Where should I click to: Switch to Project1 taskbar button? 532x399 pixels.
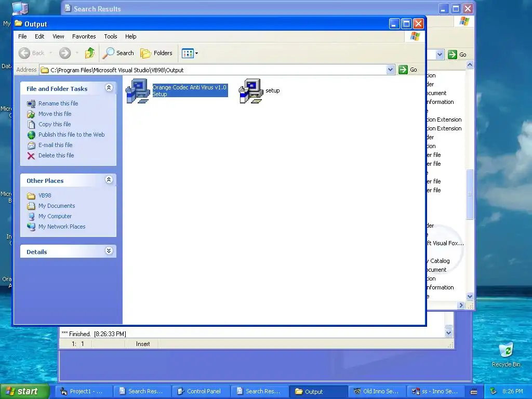coord(83,391)
